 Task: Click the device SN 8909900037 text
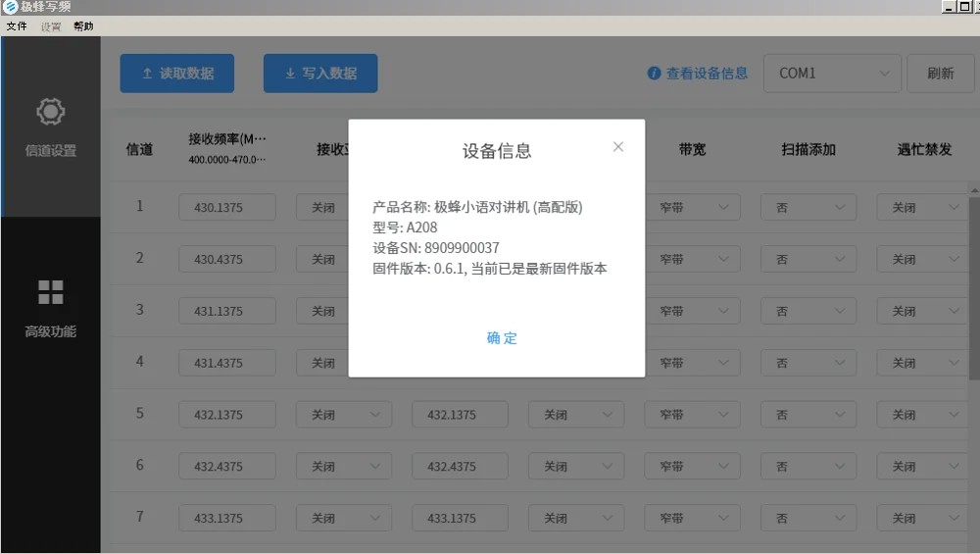coord(436,248)
